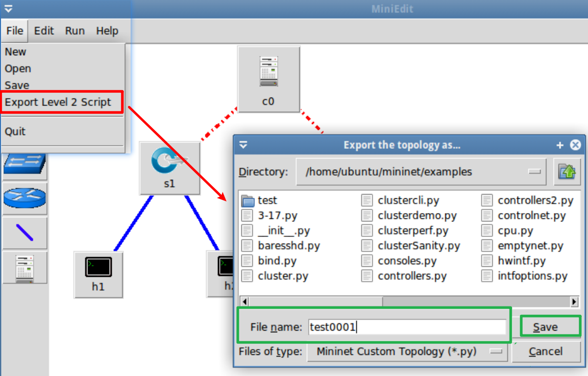Image resolution: width=588 pixels, height=376 pixels.
Task: Close the Export the topology dialog
Action: coord(575,145)
